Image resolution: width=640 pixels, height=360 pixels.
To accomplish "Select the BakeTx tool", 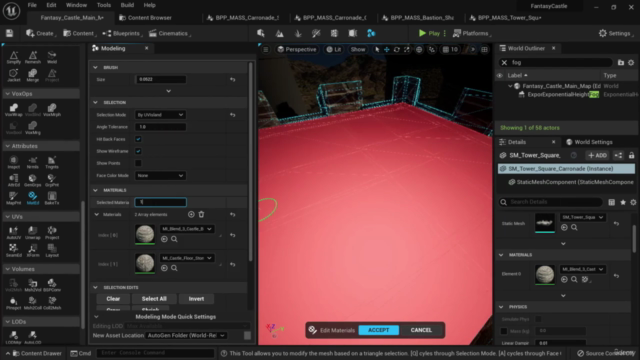I will pyautogui.click(x=52, y=198).
